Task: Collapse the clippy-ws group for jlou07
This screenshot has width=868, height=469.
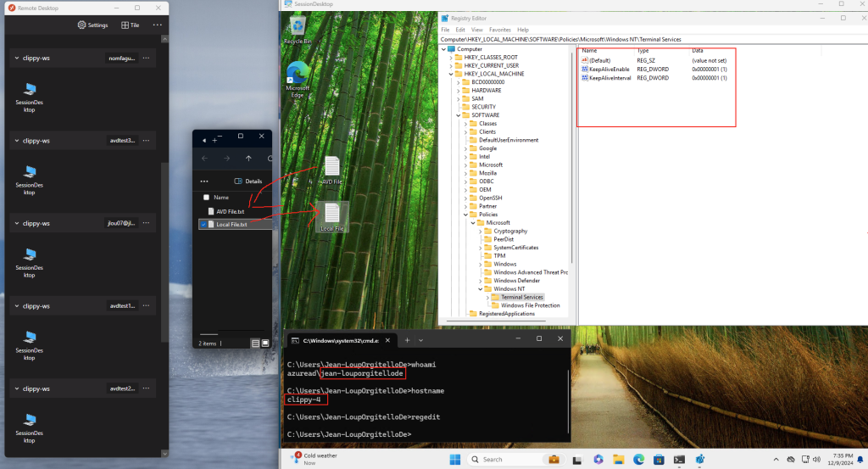Action: (x=17, y=223)
